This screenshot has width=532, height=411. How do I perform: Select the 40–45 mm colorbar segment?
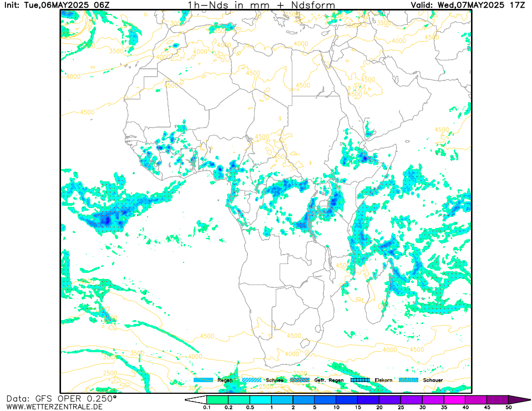476,399
